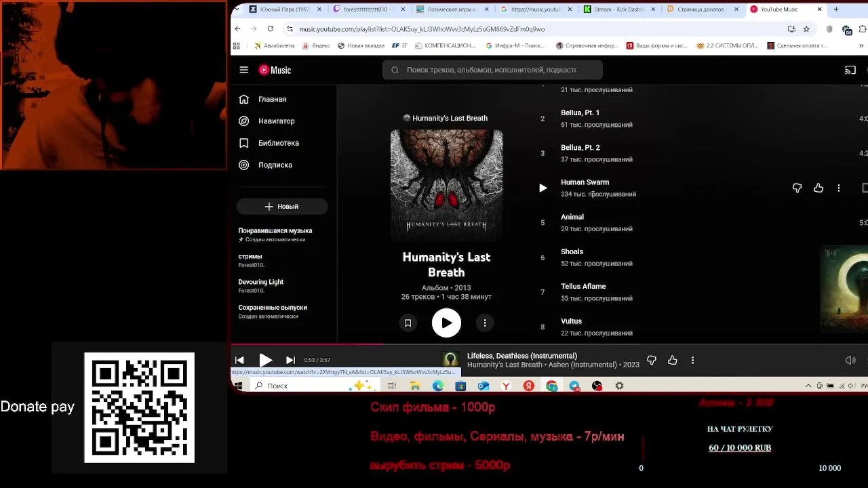Open the now-playing track options menu

pos(692,361)
